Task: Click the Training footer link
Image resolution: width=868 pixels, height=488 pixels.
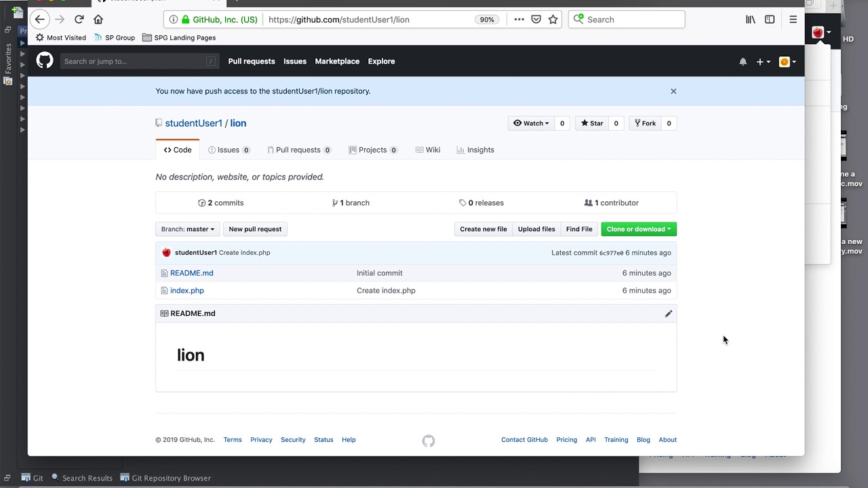Action: (616, 440)
